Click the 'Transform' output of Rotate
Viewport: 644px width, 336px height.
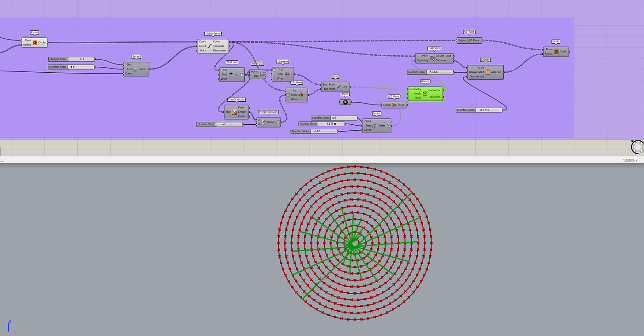434,97
